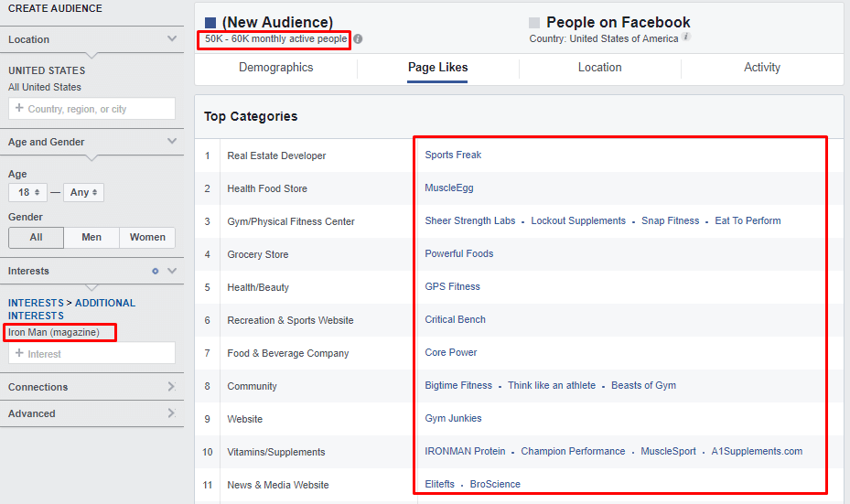Click the Country, region, or city field
Screen dimensions: 850x504
pos(92,108)
